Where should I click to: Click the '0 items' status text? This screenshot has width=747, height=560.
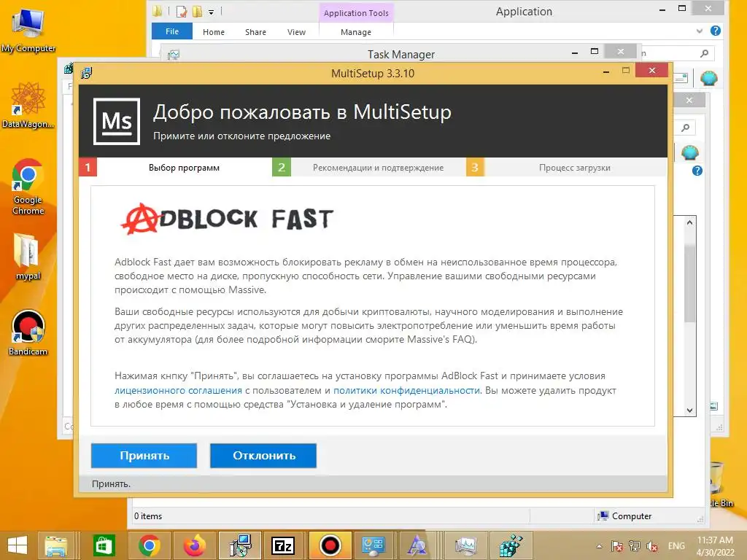click(x=147, y=516)
